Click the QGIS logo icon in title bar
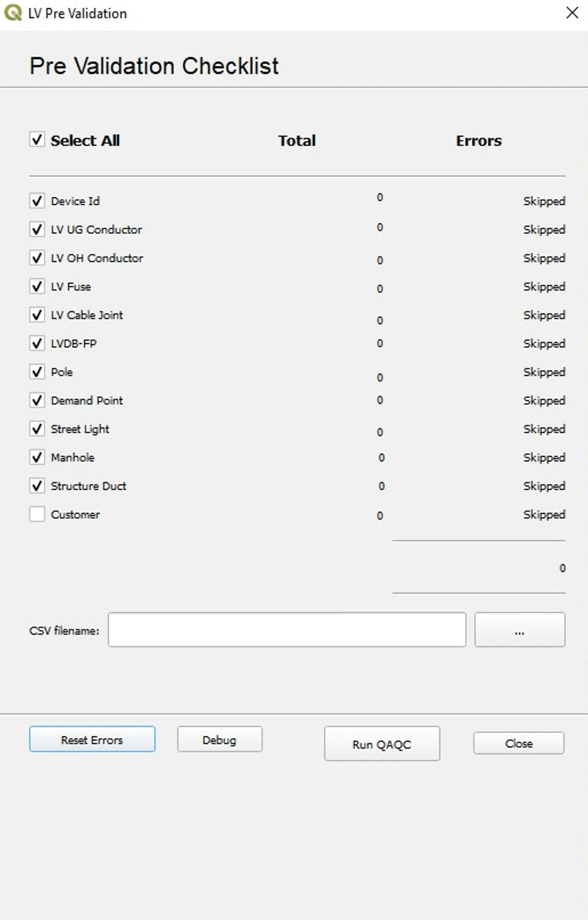Image resolution: width=588 pixels, height=920 pixels. (x=13, y=13)
